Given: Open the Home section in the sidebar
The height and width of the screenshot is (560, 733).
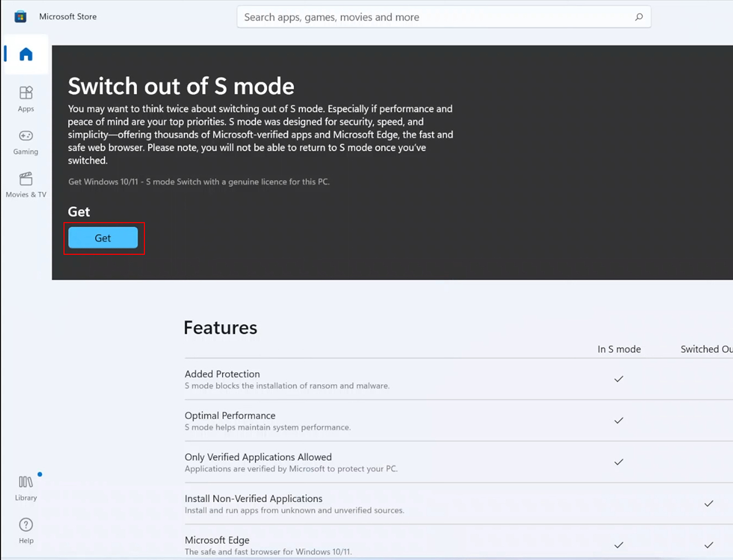Looking at the screenshot, I should (x=25, y=54).
